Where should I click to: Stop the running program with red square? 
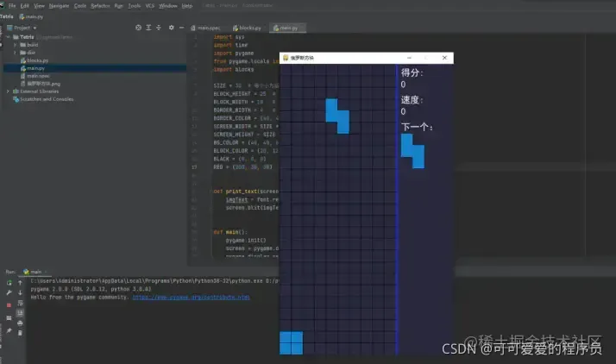(x=9, y=304)
